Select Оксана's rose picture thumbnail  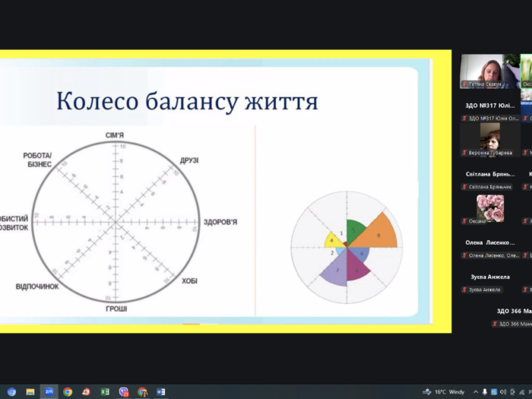490,208
